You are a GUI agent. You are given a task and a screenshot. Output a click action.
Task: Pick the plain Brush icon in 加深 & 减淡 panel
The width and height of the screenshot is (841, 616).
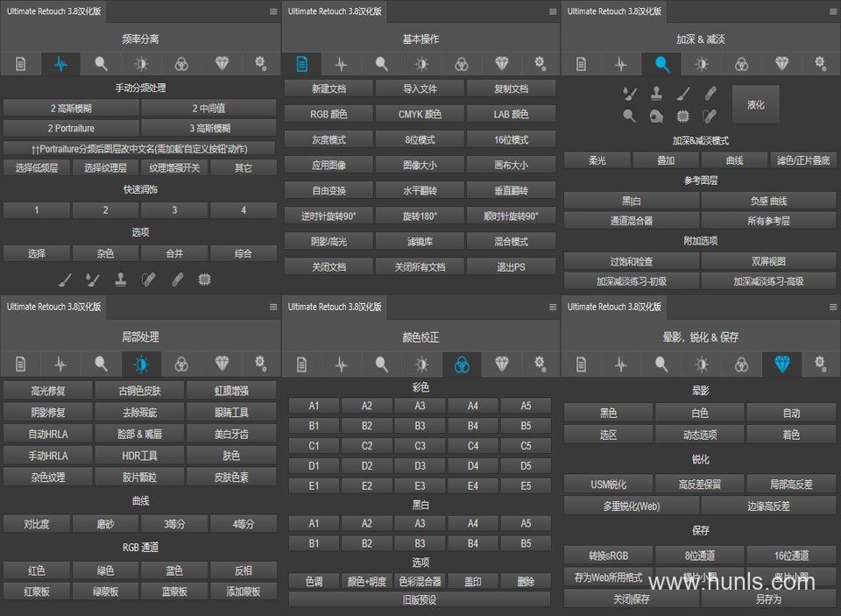coord(682,94)
